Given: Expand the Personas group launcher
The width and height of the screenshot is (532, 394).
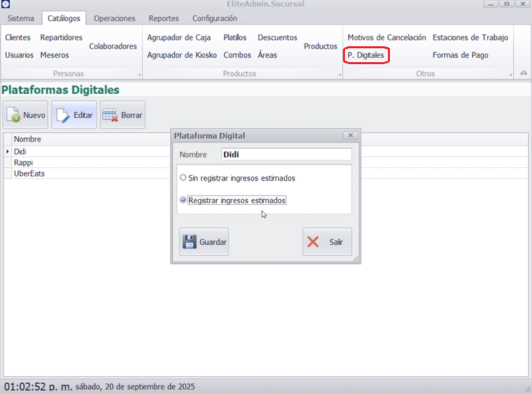Looking at the screenshot, I should point(139,75).
